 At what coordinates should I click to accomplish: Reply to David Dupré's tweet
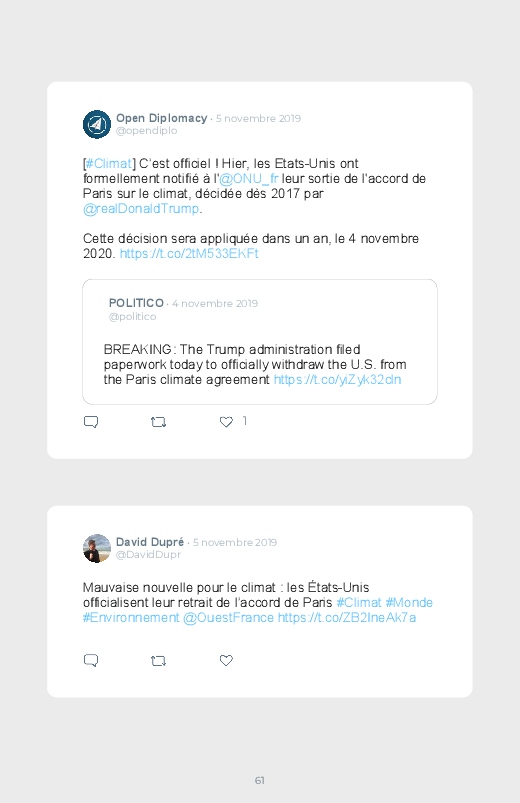tap(91, 660)
